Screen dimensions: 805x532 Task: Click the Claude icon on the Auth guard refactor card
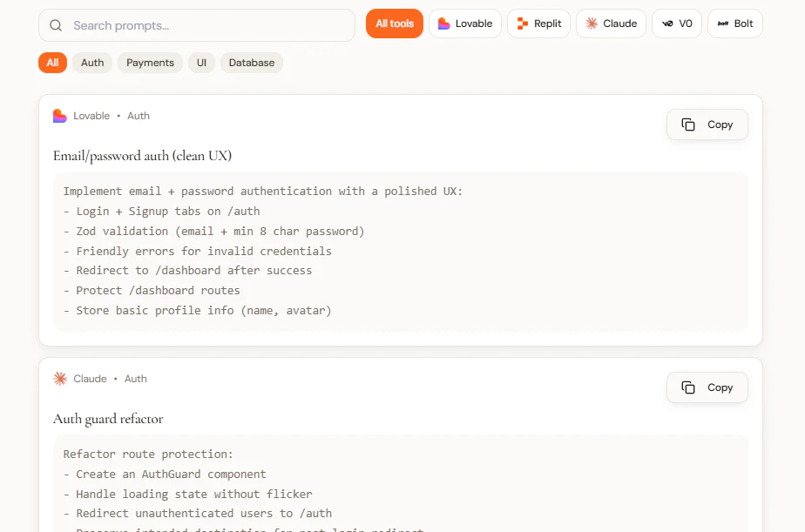click(59, 378)
